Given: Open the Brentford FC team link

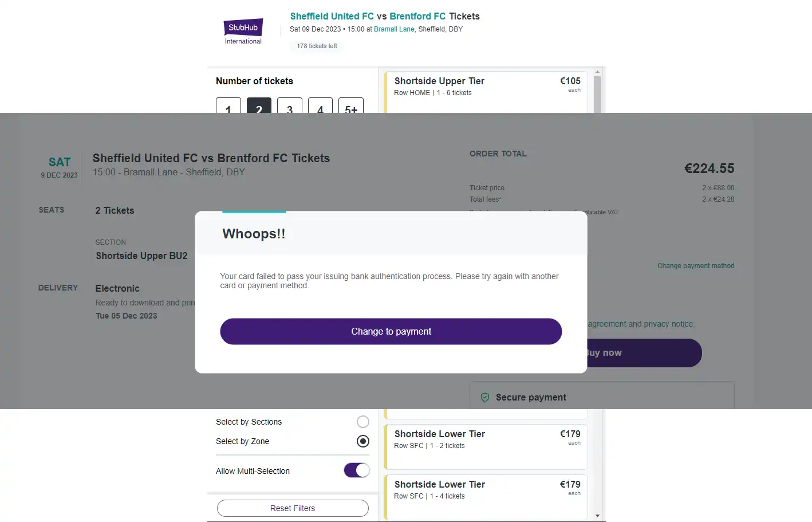Looking at the screenshot, I should 419,16.
